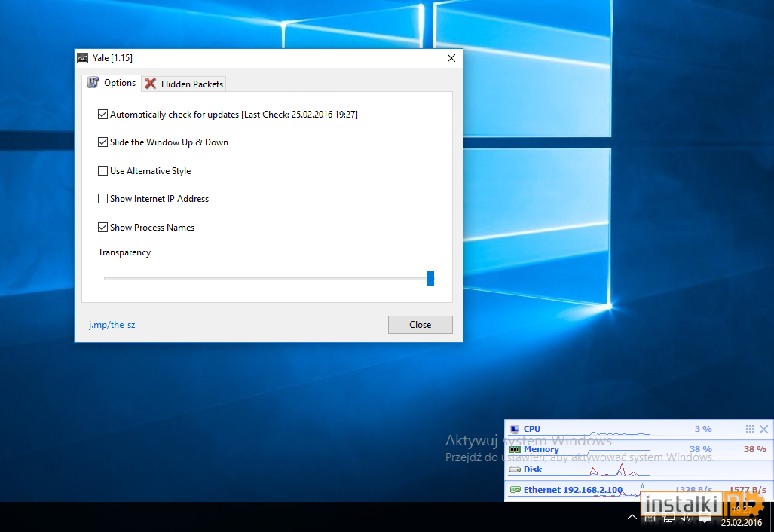The width and height of the screenshot is (774, 532).
Task: Click the Close button in Yale dialog
Action: (x=420, y=325)
